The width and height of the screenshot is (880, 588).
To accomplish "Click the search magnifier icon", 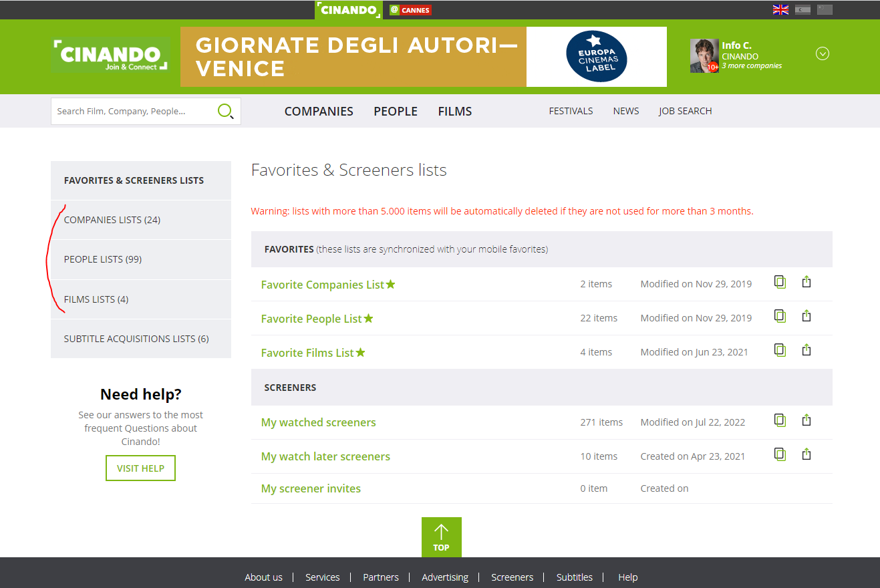I will [x=226, y=111].
